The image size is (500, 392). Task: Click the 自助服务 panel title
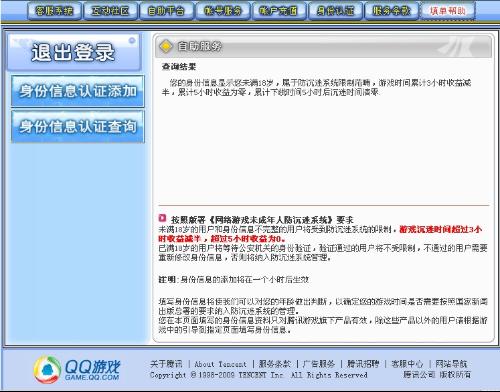[x=199, y=46]
